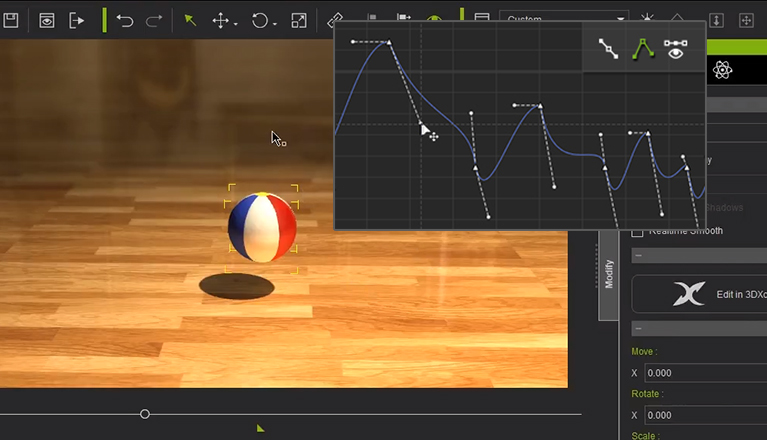Collapse section bar above Edit in 3DXchange
This screenshot has height=440, width=767.
pos(699,255)
